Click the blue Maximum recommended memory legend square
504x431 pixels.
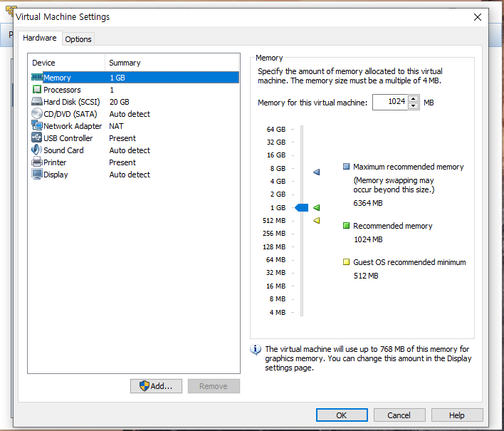346,167
